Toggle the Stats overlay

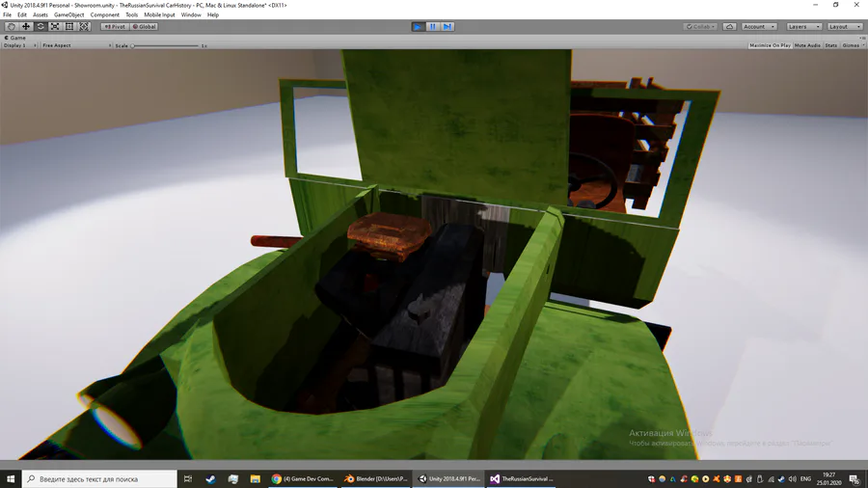coord(831,45)
